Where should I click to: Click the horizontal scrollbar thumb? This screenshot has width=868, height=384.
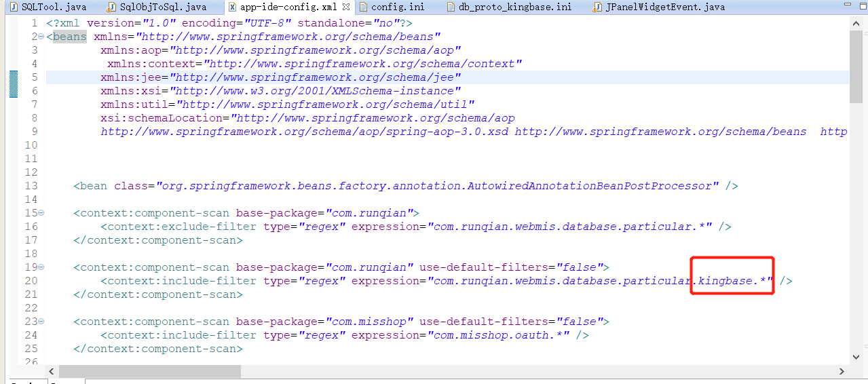pyautogui.click(x=149, y=372)
